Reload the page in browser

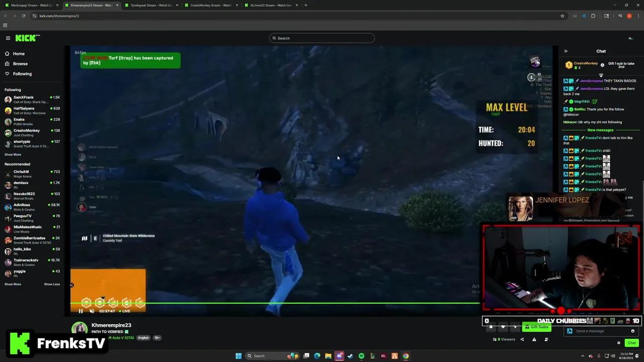coord(24,16)
